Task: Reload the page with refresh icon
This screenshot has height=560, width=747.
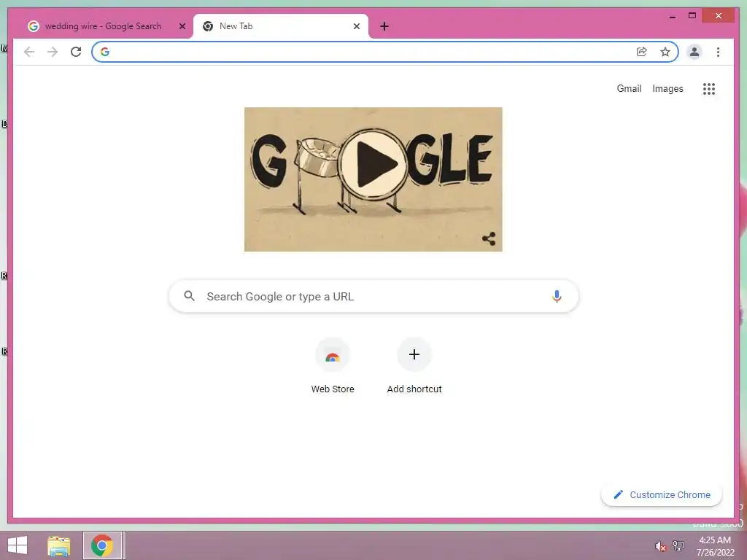Action: (76, 52)
